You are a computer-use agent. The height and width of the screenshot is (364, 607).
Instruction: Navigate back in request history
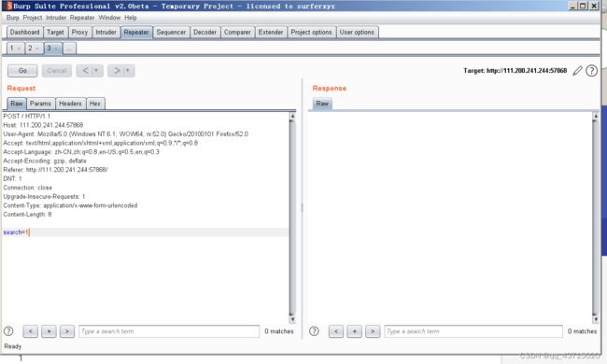[x=85, y=70]
